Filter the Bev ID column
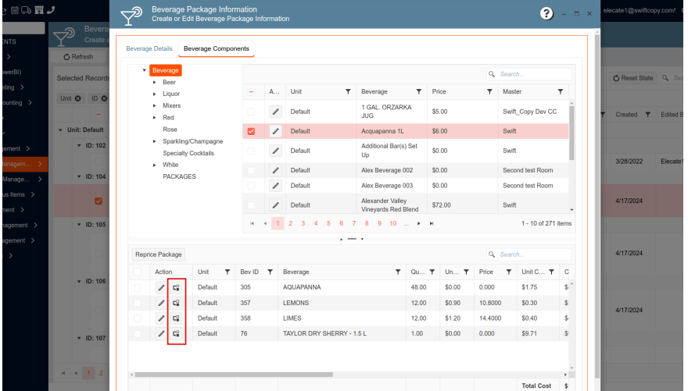The width and height of the screenshot is (688, 391). [x=270, y=272]
